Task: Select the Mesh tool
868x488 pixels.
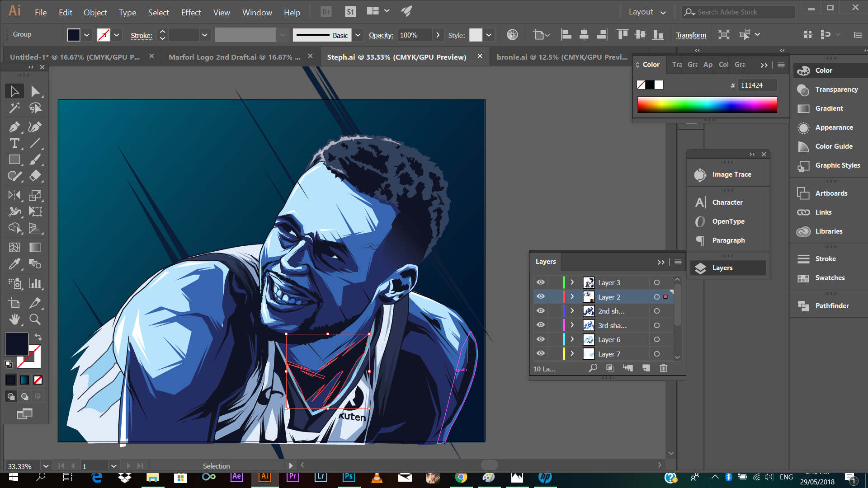Action: (x=14, y=247)
